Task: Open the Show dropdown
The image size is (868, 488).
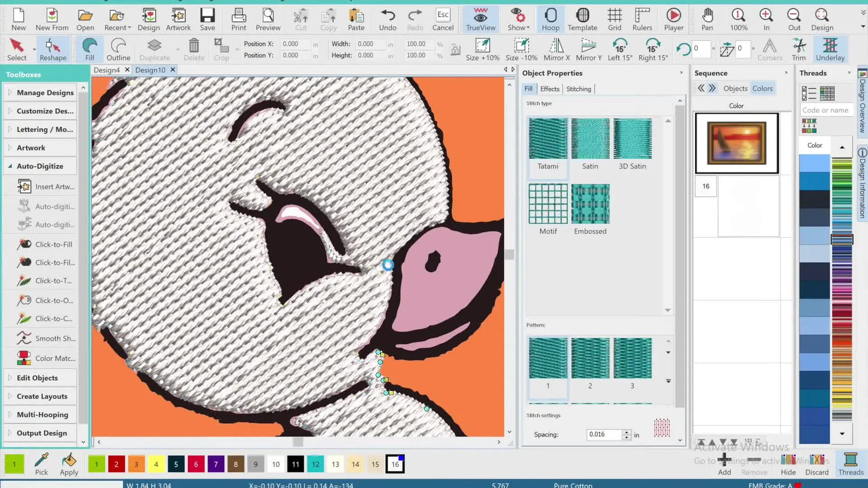Action: point(518,20)
